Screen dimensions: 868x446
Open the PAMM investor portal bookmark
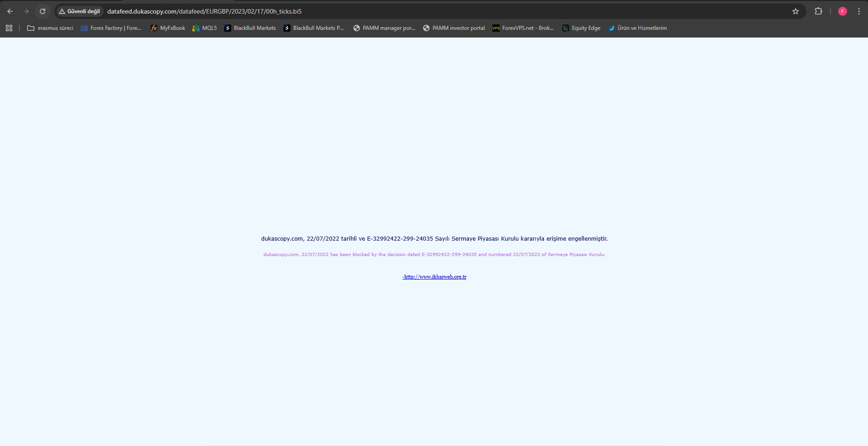pyautogui.click(x=454, y=28)
